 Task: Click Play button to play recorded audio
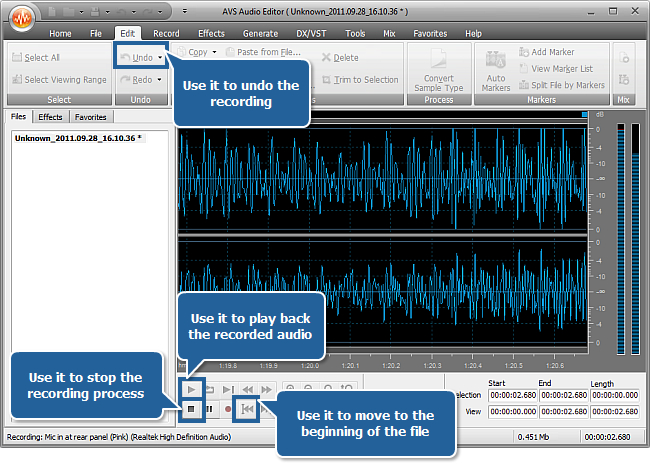191,390
